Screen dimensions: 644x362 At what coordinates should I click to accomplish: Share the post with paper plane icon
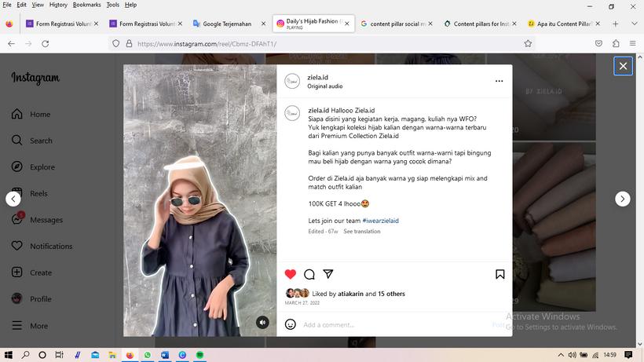pyautogui.click(x=328, y=274)
